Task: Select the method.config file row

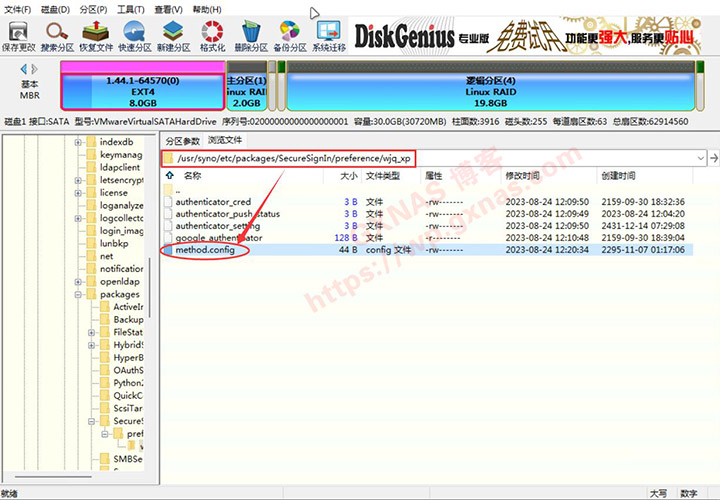Action: (205, 250)
